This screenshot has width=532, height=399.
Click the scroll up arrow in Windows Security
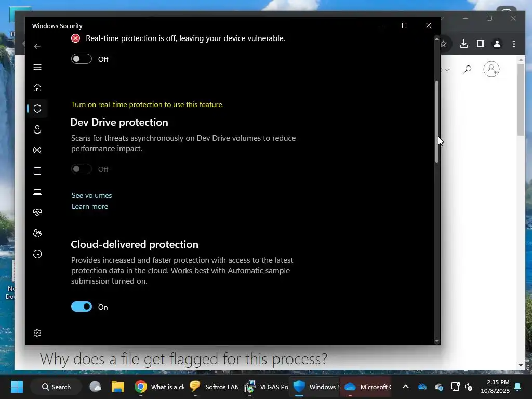click(436, 39)
